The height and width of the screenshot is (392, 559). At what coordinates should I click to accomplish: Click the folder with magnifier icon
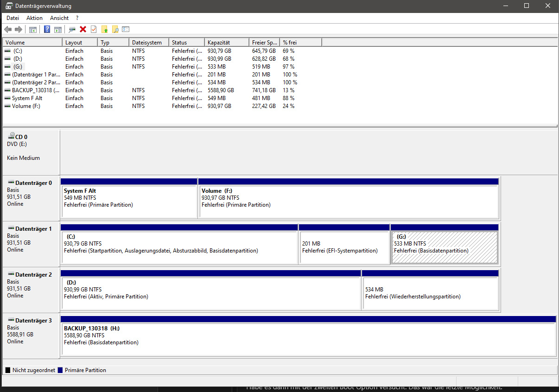point(115,30)
